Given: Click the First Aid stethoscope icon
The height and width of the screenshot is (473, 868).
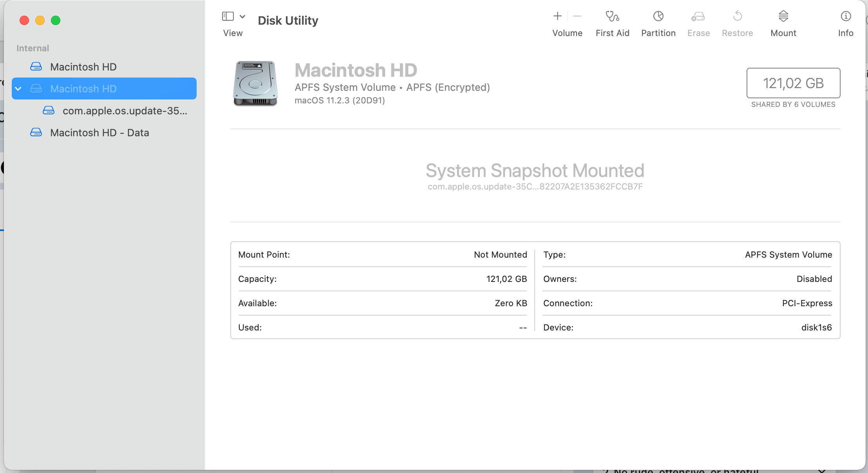Looking at the screenshot, I should (x=612, y=16).
